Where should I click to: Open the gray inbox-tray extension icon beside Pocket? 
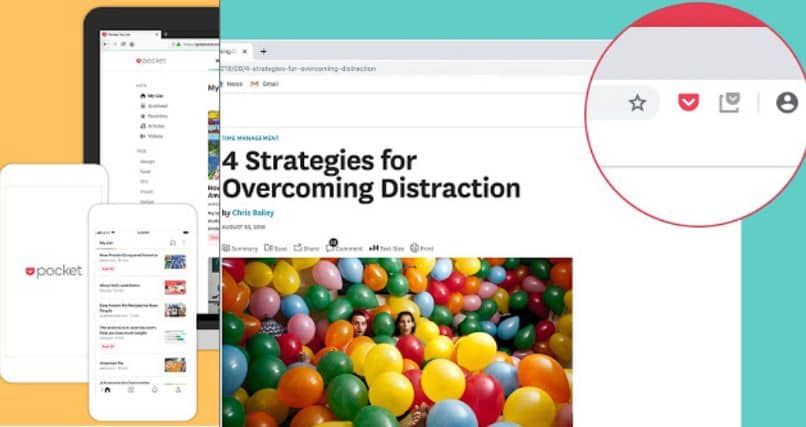point(729,103)
